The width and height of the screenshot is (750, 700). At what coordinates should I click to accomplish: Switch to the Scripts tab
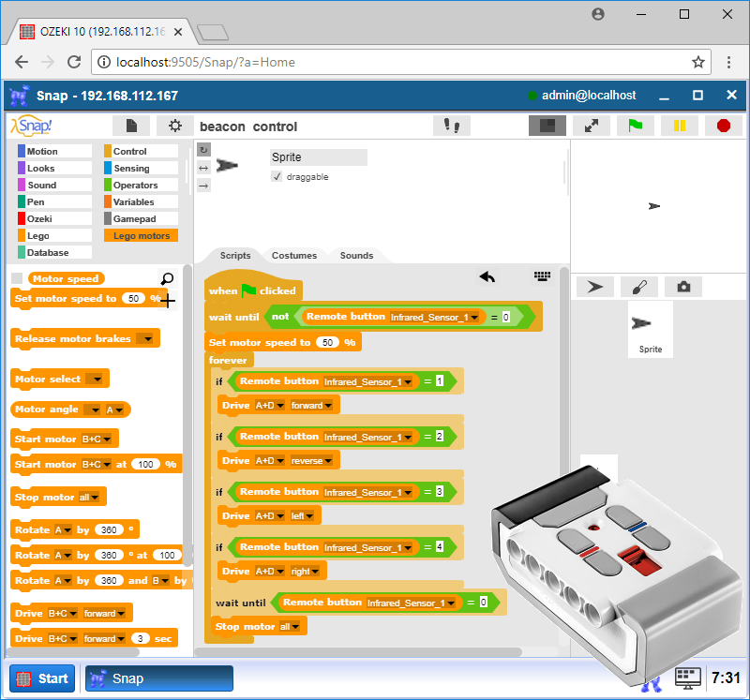pos(235,255)
